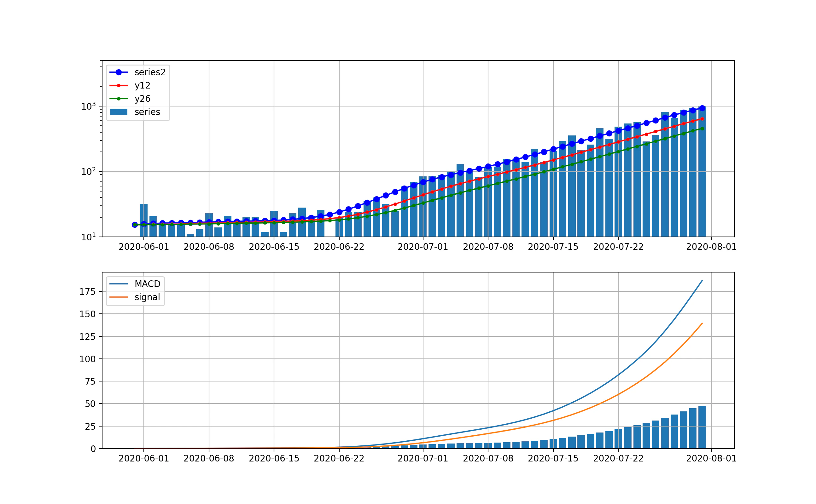This screenshot has width=816, height=504.
Task: Click the 10² y-axis label in top chart
Action: (x=88, y=172)
